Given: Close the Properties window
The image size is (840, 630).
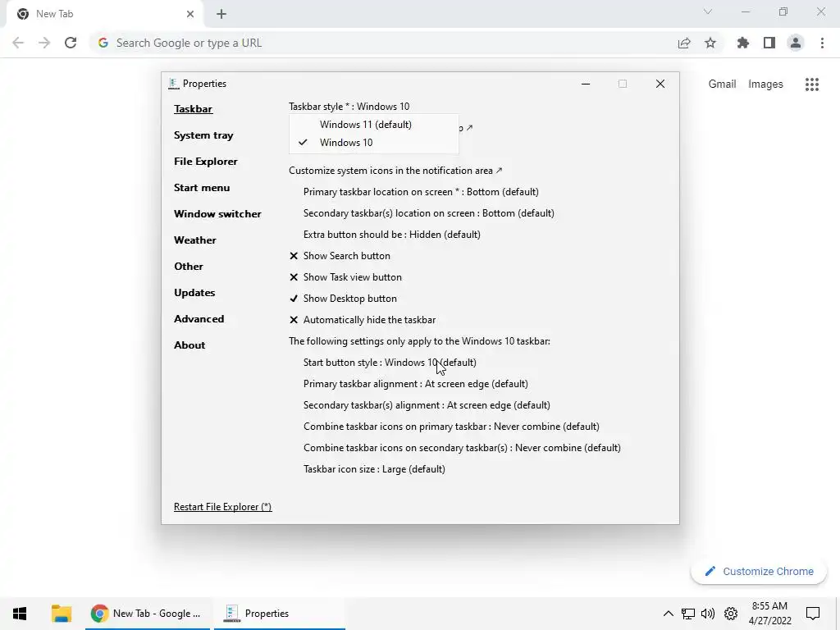Looking at the screenshot, I should 660,84.
